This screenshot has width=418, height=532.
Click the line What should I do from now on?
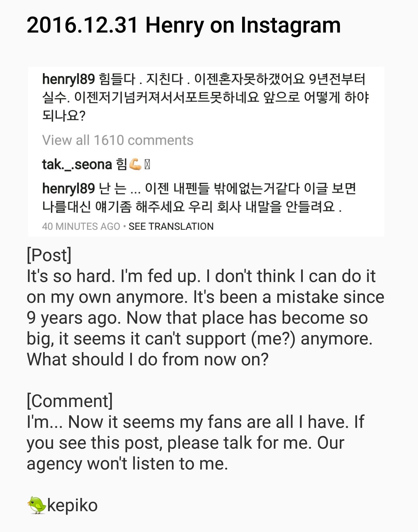click(x=147, y=359)
